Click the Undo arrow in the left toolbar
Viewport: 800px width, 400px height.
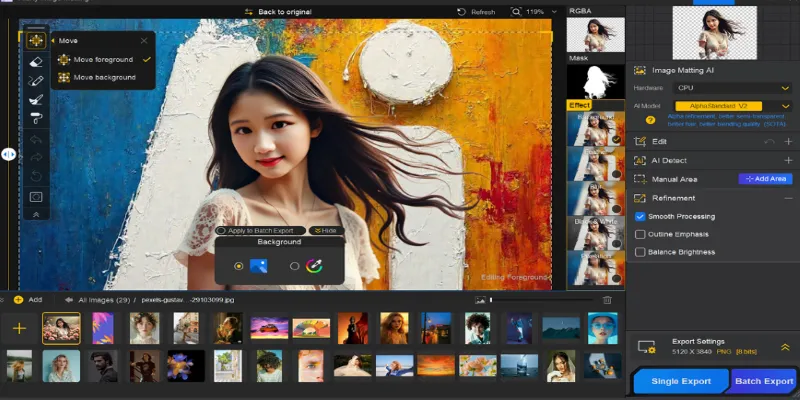pos(36,139)
